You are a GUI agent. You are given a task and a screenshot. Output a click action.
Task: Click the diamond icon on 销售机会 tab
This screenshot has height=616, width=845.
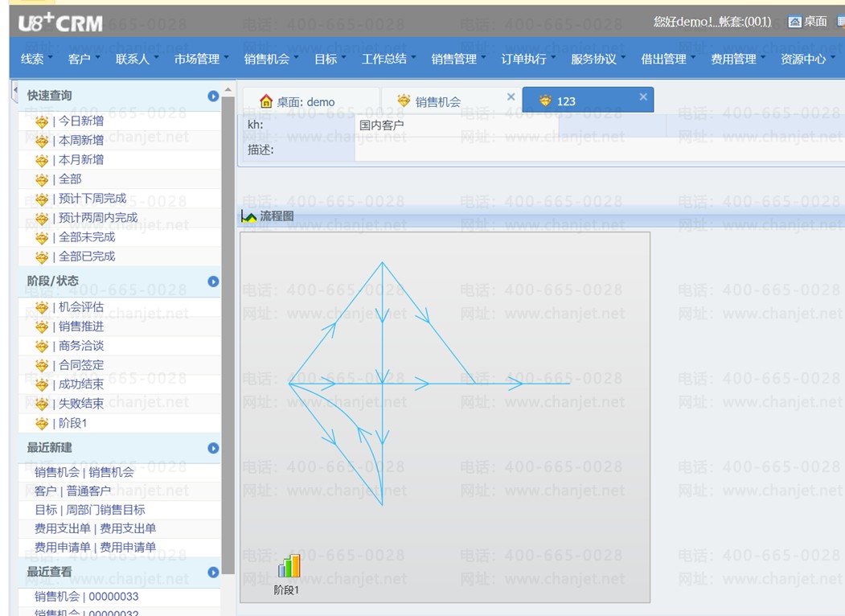403,101
